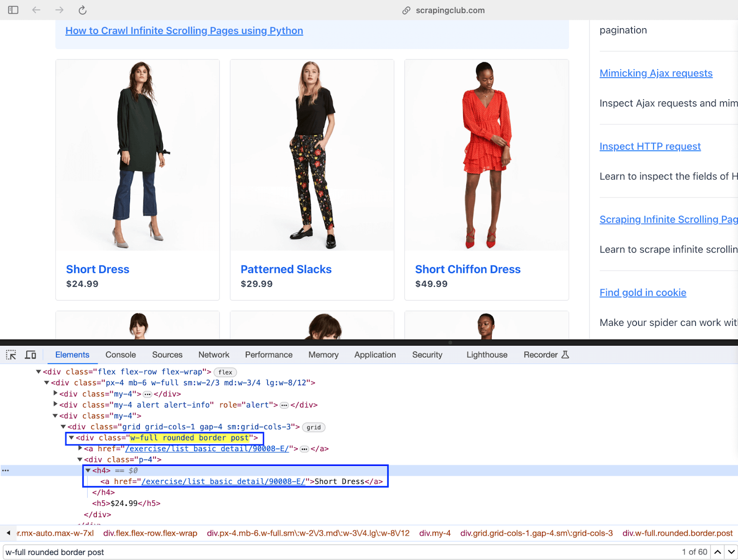Click the Short Chiffon Dress product image
738x560 pixels.
tap(486, 155)
